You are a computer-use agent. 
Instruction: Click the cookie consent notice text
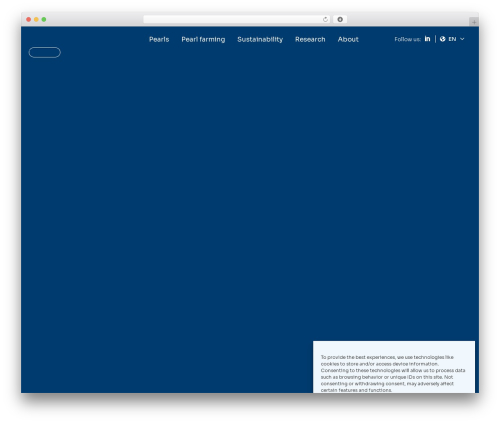tap(393, 373)
